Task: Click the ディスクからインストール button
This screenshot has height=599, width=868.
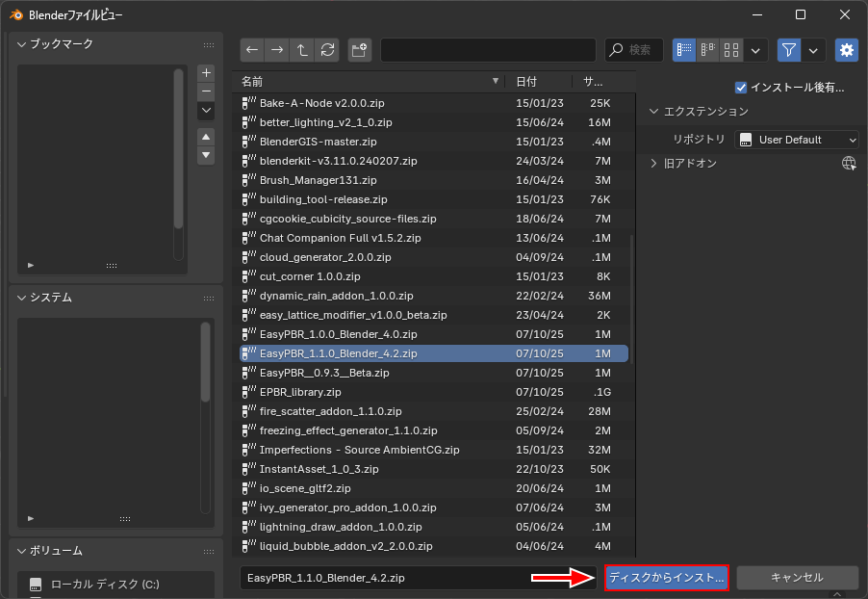Action: coord(666,578)
